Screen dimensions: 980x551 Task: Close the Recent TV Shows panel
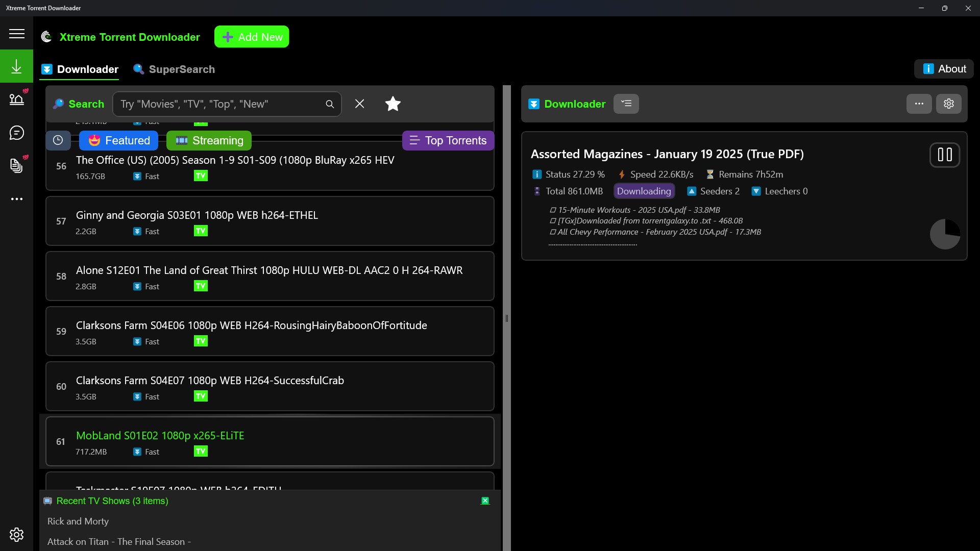pos(485,501)
